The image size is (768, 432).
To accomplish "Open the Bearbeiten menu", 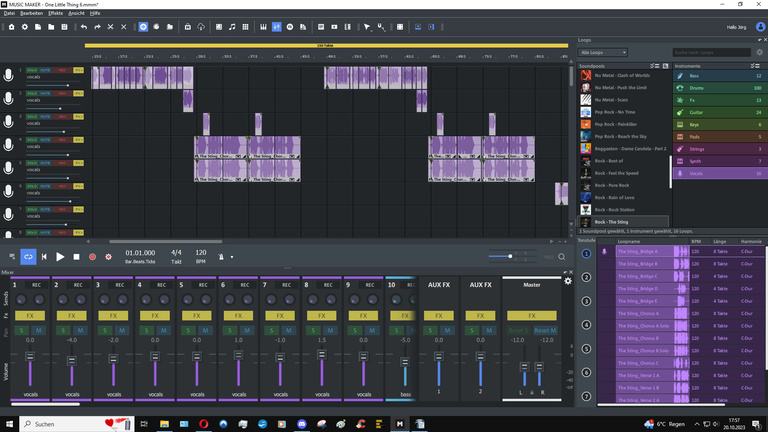I will (x=32, y=13).
